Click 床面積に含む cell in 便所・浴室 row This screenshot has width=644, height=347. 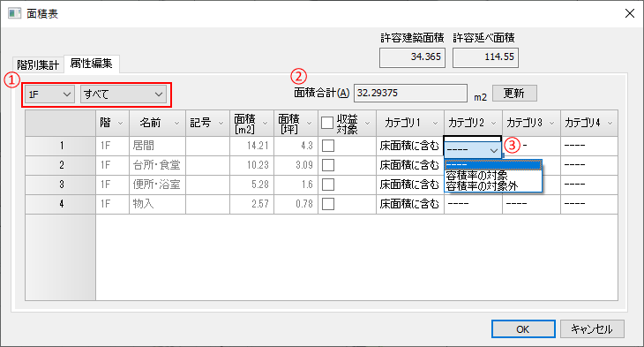[410, 185]
